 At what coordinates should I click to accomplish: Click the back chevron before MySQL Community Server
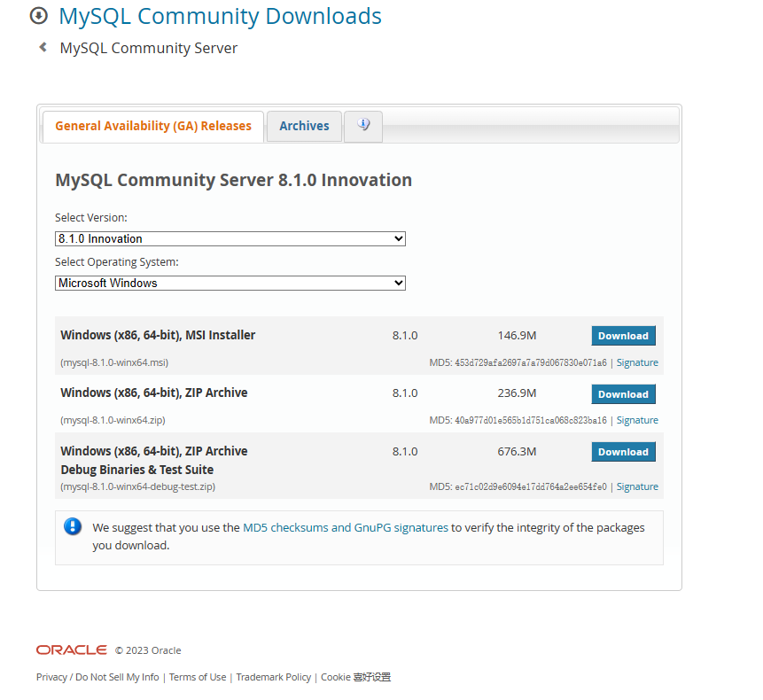pyautogui.click(x=43, y=48)
